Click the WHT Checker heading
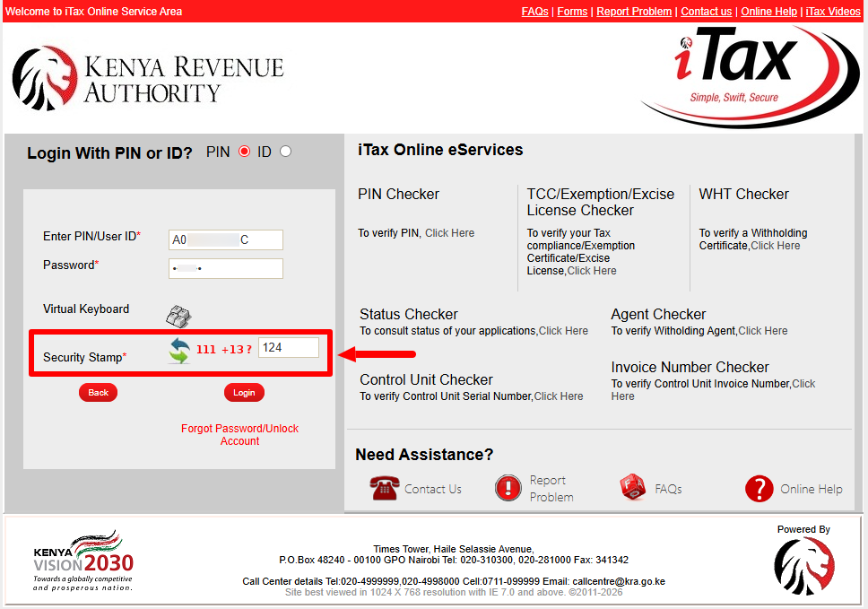Image resolution: width=868 pixels, height=609 pixels. pyautogui.click(x=743, y=195)
